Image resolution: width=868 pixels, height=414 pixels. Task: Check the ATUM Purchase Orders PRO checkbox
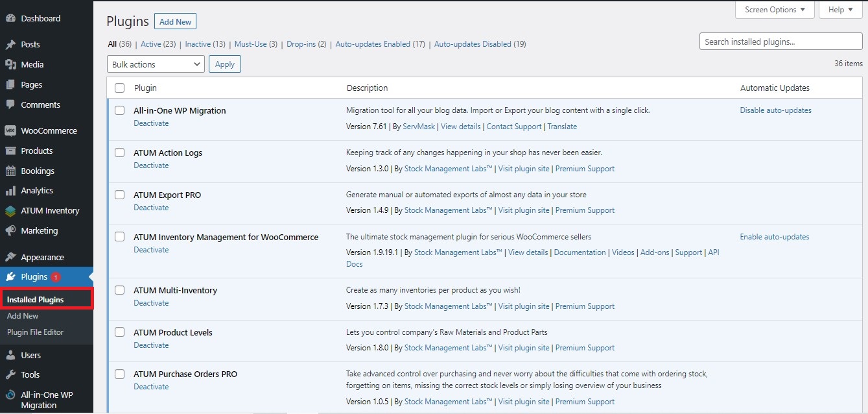(x=119, y=374)
